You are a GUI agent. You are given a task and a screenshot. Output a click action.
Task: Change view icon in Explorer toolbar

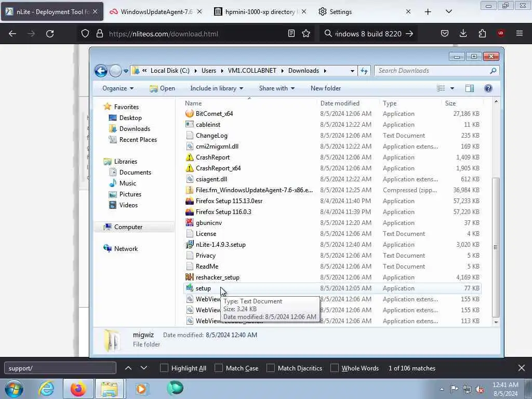441,88
